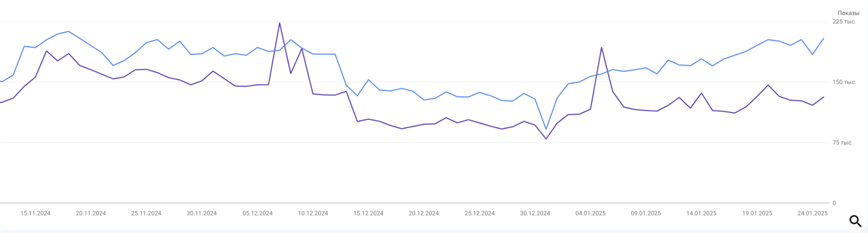Click the 25.12.2024 date label
Image resolution: width=868 pixels, height=233 pixels.
click(x=479, y=213)
